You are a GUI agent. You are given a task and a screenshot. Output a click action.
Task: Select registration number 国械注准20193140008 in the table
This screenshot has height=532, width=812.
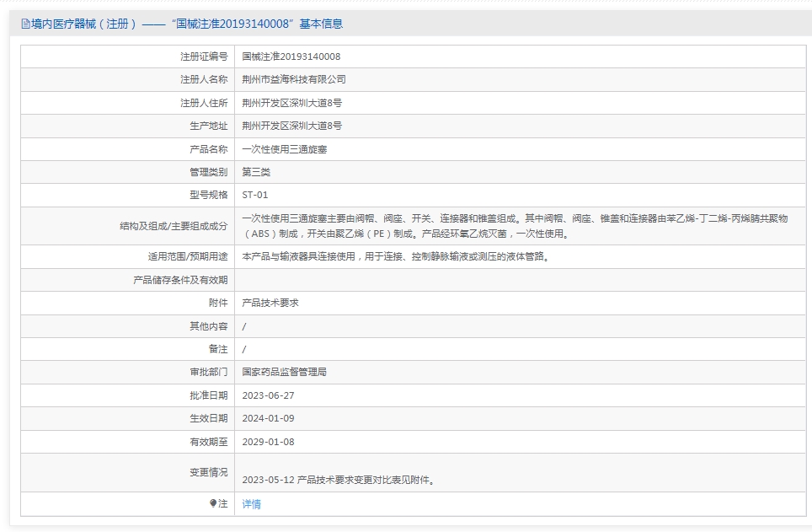pyautogui.click(x=291, y=56)
